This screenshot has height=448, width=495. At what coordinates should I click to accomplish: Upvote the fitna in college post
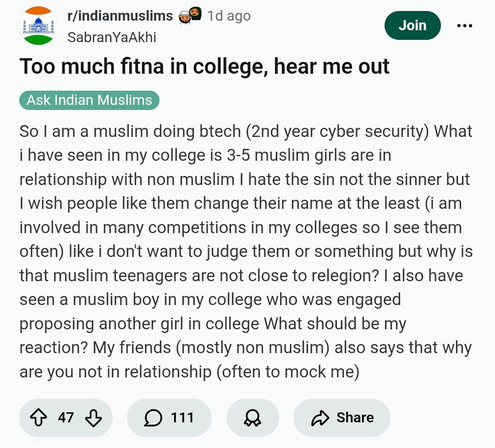point(38,417)
